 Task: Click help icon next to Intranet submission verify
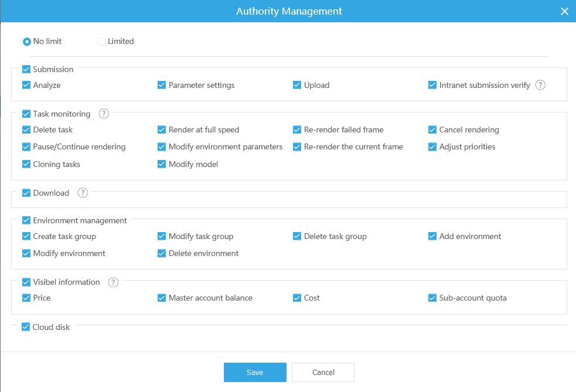[x=540, y=85]
